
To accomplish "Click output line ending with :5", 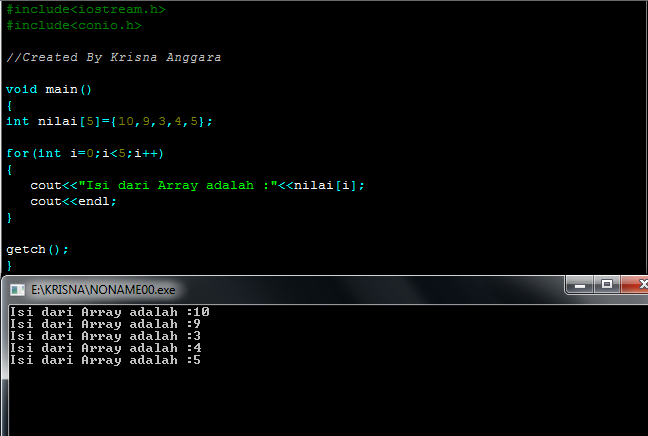I will (x=105, y=360).
